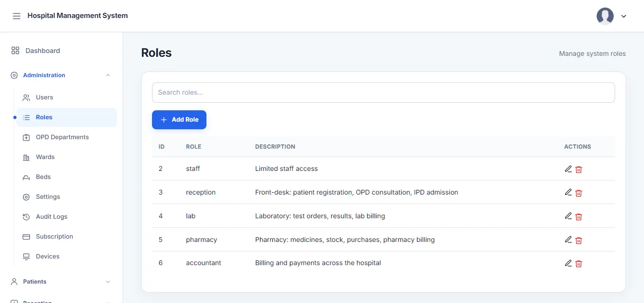
Task: Select the 'staff' role cell
Action: pyautogui.click(x=193, y=169)
